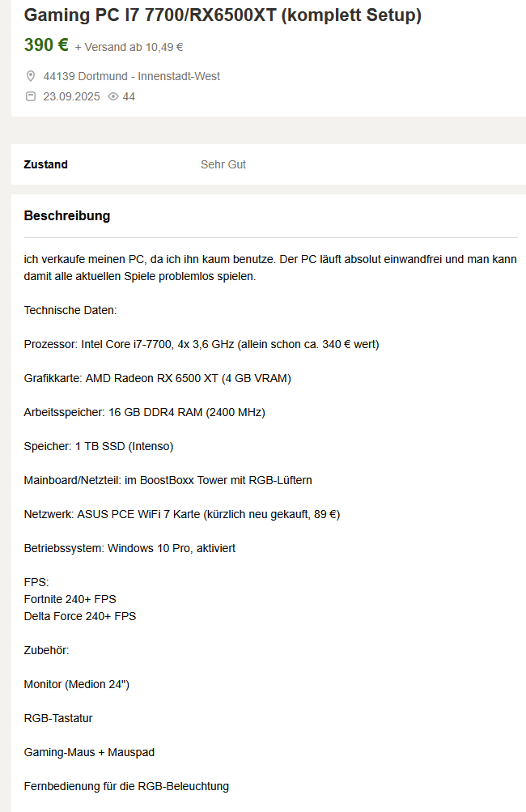Click the Grafikkarte AMD Radeon RX 6500 XT line
The height and width of the screenshot is (812, 526).
point(157,379)
